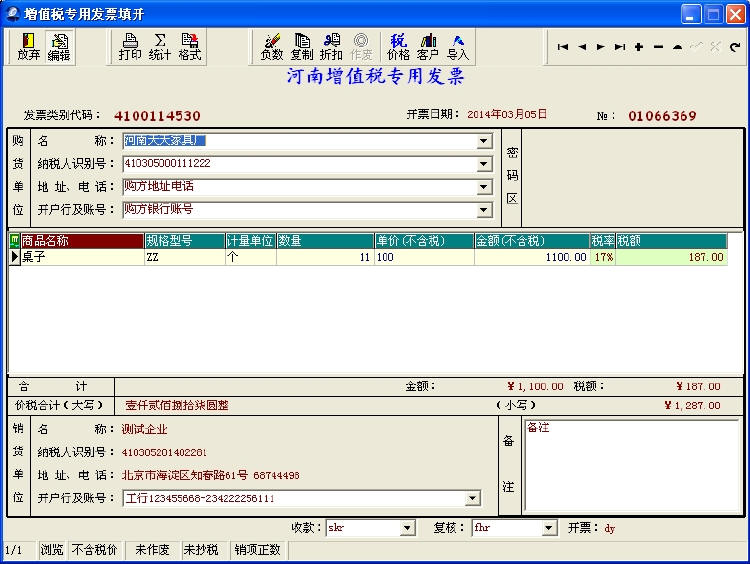Screen dimensions: 750x564
Task: Click the 打印 (print) icon
Action: [130, 46]
